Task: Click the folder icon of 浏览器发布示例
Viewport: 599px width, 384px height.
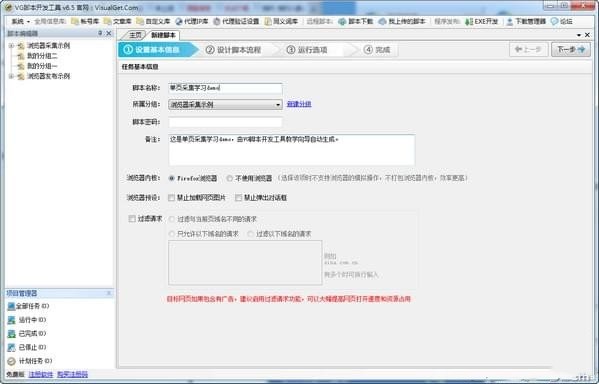Action: pyautogui.click(x=21, y=76)
